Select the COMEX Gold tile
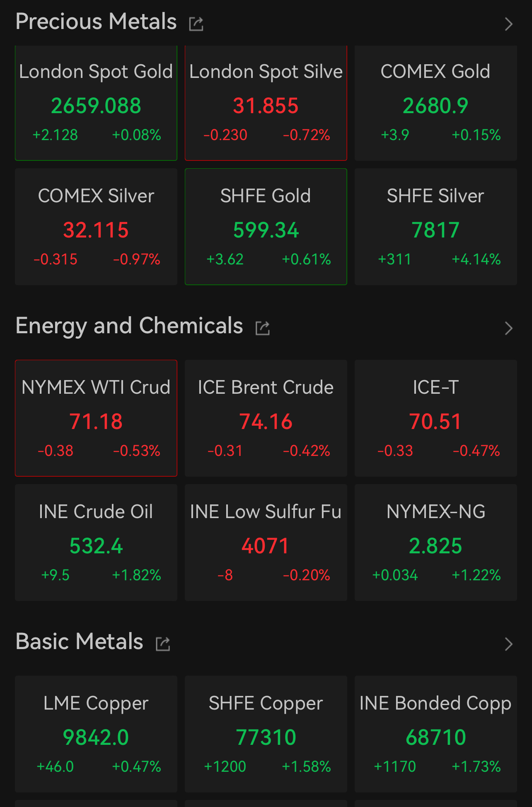 point(435,104)
